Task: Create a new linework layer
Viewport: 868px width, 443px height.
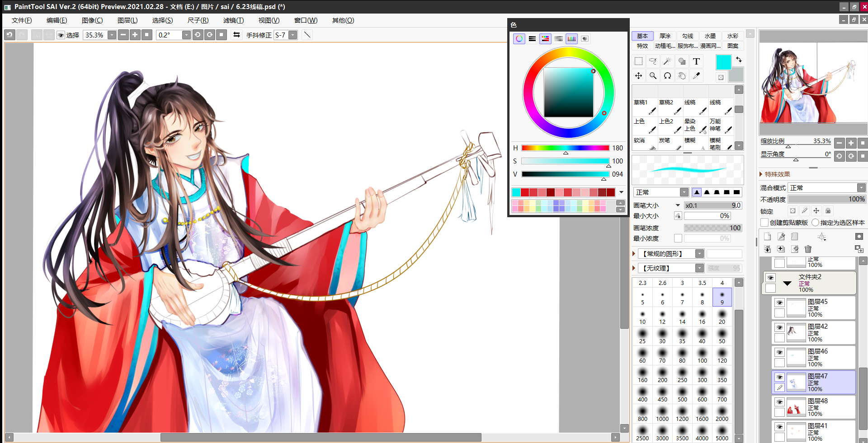Action: click(781, 237)
